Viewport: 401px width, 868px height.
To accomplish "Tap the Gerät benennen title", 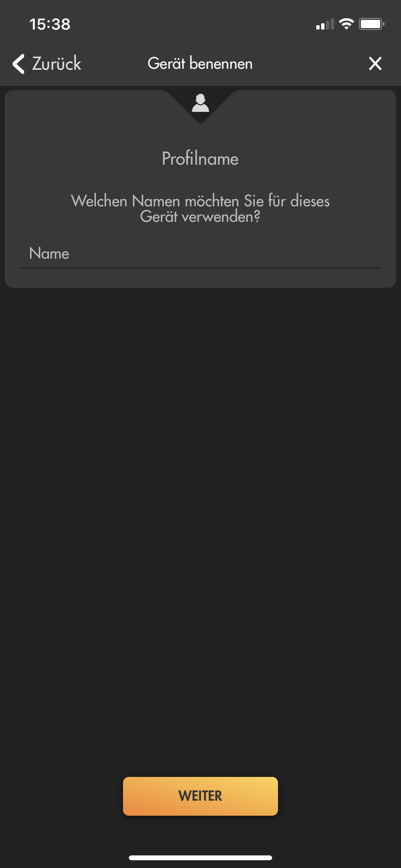I will 200,63.
